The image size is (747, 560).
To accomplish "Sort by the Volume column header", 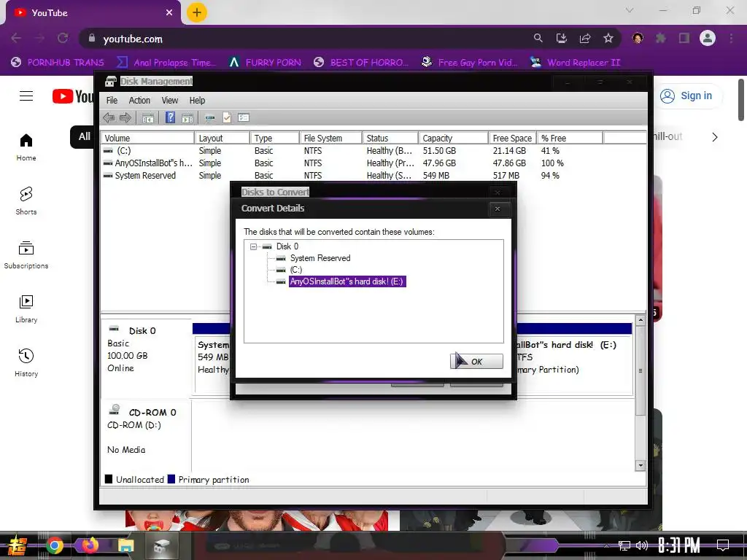I will point(147,138).
